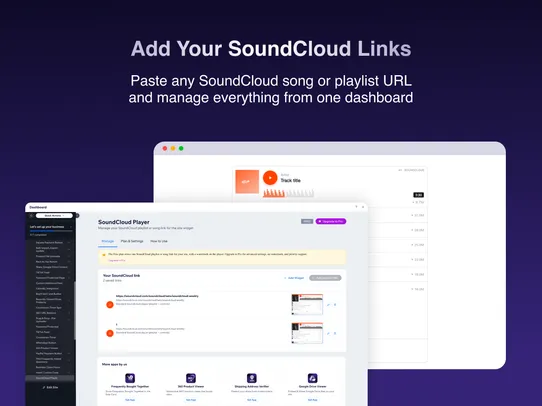This screenshot has height=406, width=542.
Task: Edit the second saved SoundCloud link
Action: point(328,333)
